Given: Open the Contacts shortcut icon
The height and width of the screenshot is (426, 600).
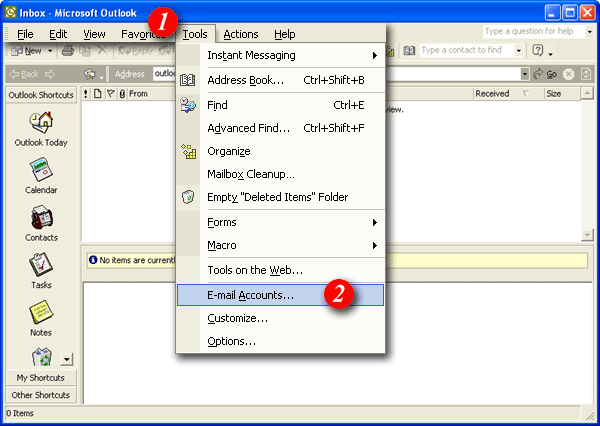Looking at the screenshot, I should tap(41, 217).
